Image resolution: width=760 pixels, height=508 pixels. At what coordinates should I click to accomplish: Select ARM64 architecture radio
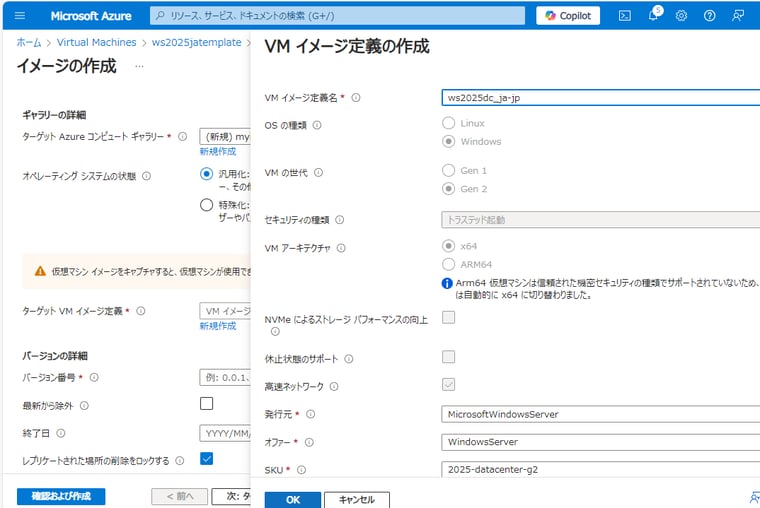click(x=449, y=264)
